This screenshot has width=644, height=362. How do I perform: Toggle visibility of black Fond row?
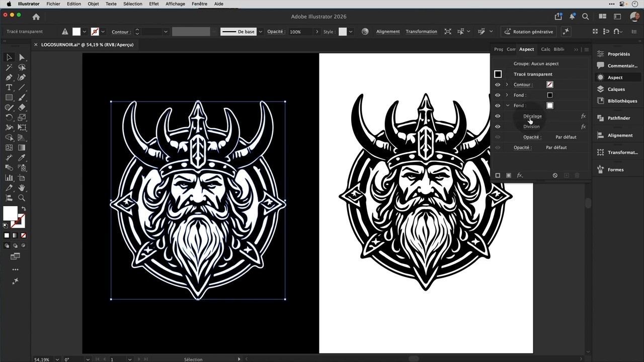click(x=498, y=95)
